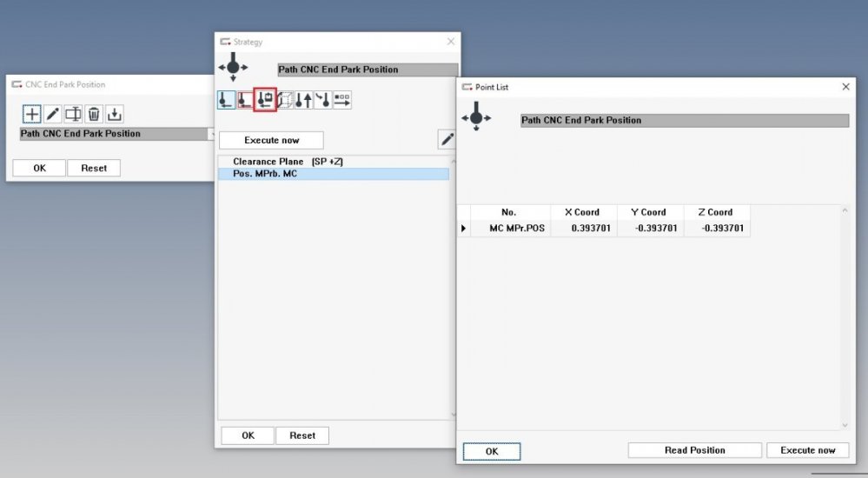Close the Point List window

845,87
